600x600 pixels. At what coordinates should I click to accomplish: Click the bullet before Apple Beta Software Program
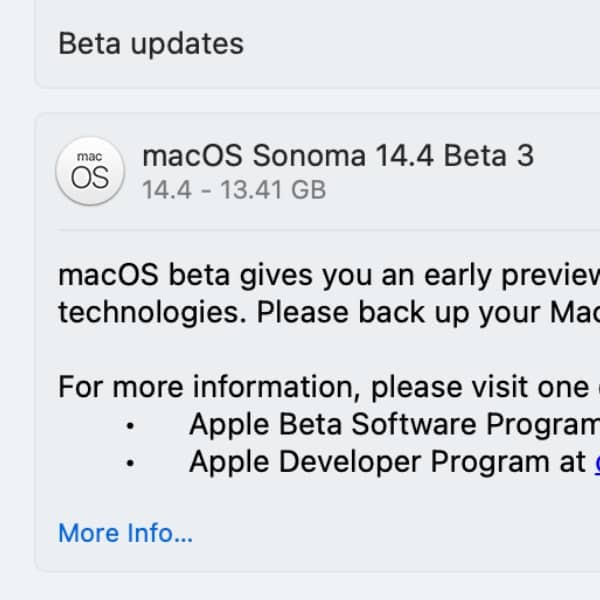coord(130,426)
